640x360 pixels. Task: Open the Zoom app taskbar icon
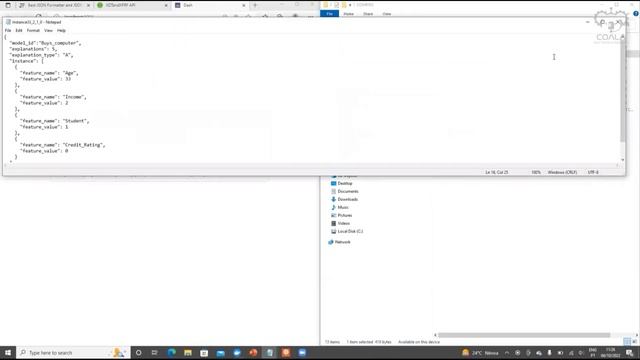click(302, 353)
